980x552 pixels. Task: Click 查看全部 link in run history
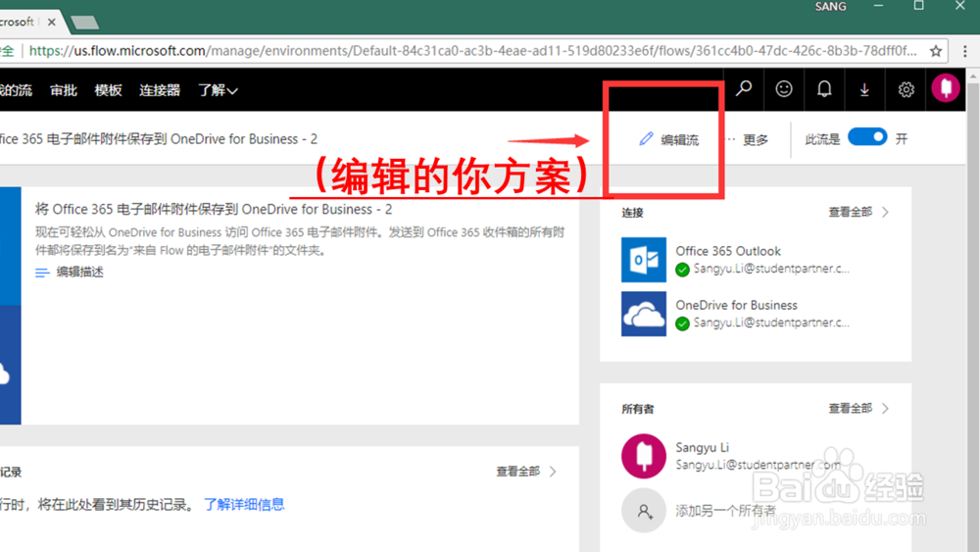point(518,472)
